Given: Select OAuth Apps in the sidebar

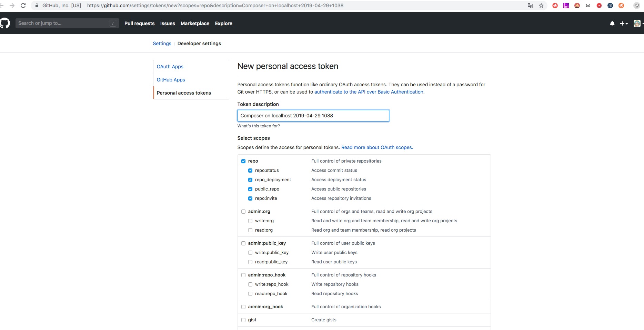Looking at the screenshot, I should [170, 67].
